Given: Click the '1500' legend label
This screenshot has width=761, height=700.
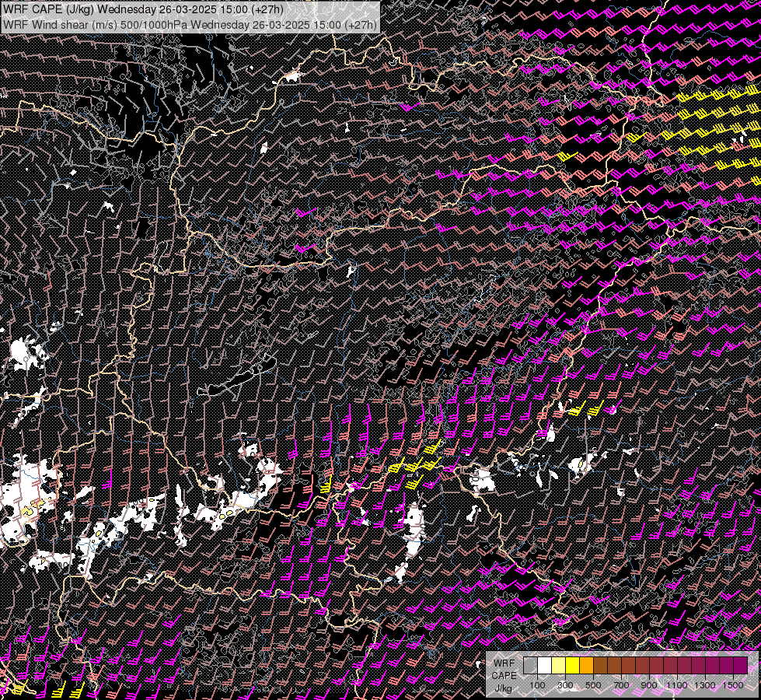Looking at the screenshot, I should point(733,685).
